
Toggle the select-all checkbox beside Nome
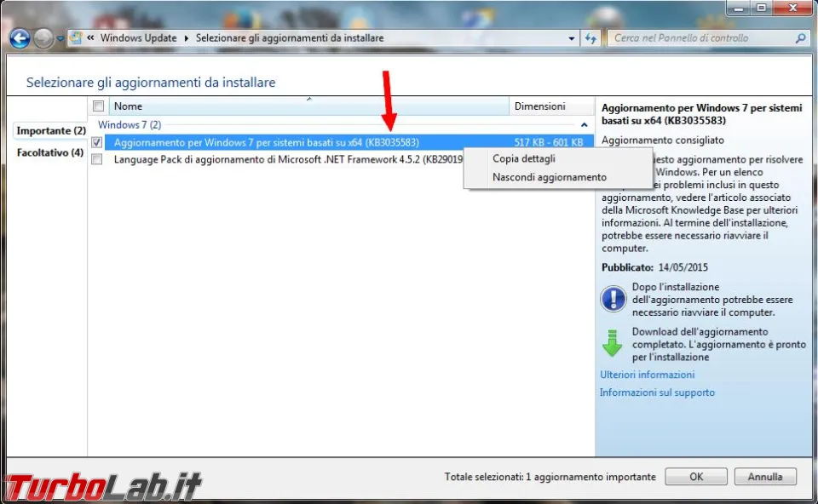click(99, 106)
